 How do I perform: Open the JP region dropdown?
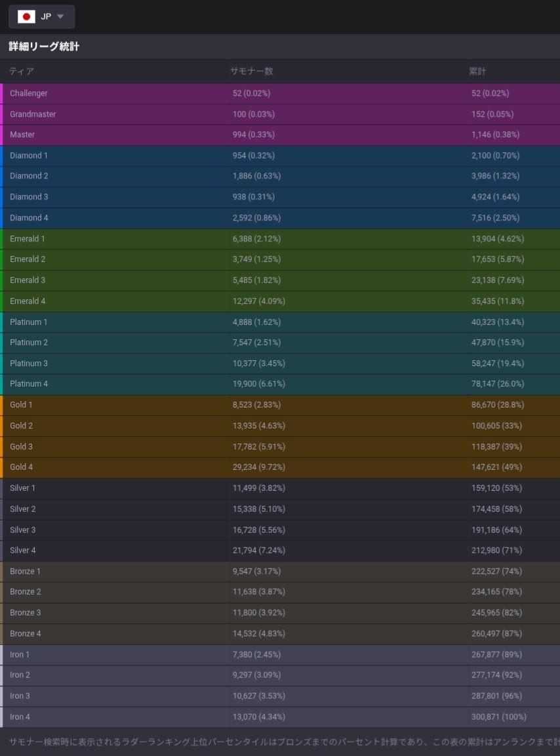pyautogui.click(x=41, y=17)
